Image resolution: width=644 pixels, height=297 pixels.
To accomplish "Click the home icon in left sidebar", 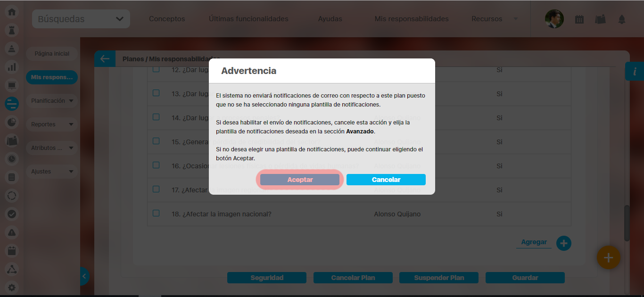I will click(12, 12).
